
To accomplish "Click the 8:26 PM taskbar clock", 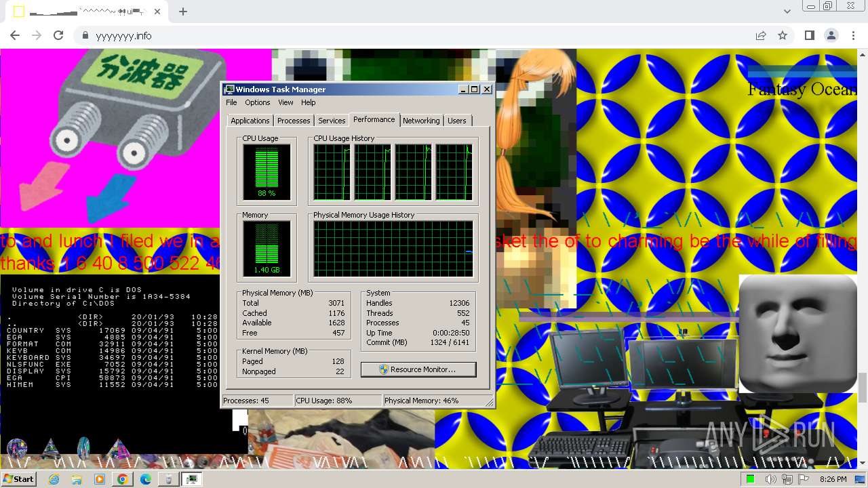I will tap(833, 479).
